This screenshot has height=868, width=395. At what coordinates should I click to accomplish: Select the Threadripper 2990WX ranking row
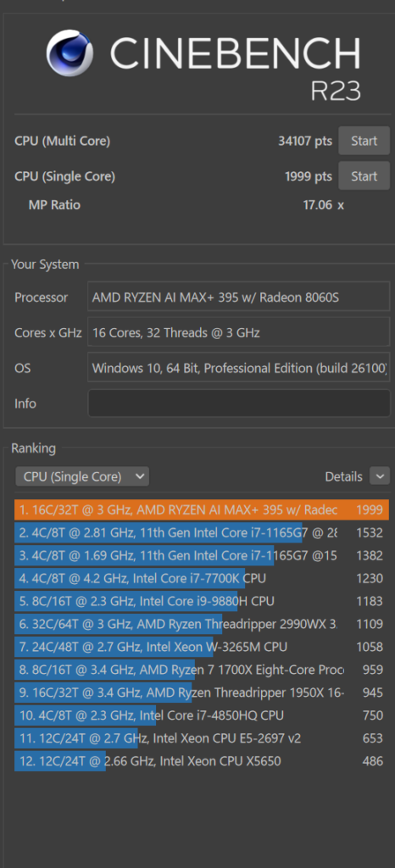202,624
